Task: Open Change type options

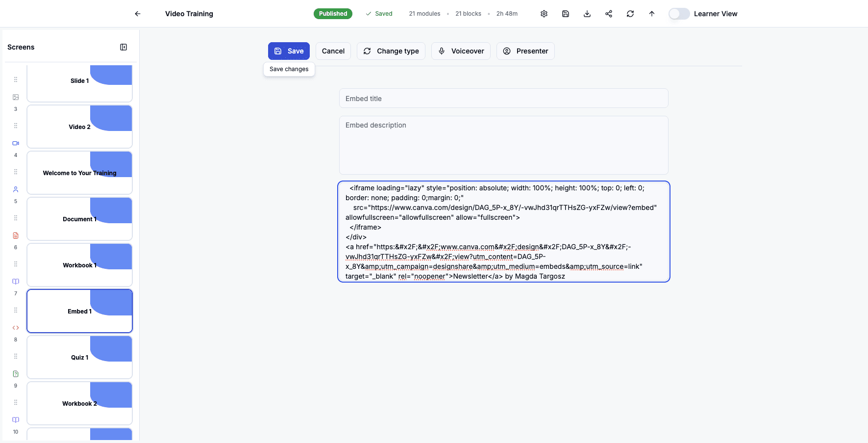Action: coord(391,51)
